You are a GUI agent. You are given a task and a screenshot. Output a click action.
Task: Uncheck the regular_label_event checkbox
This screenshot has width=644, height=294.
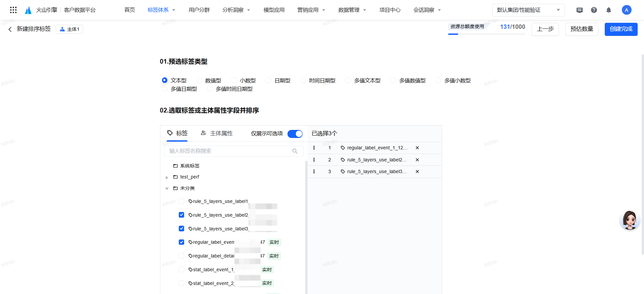[x=181, y=242]
